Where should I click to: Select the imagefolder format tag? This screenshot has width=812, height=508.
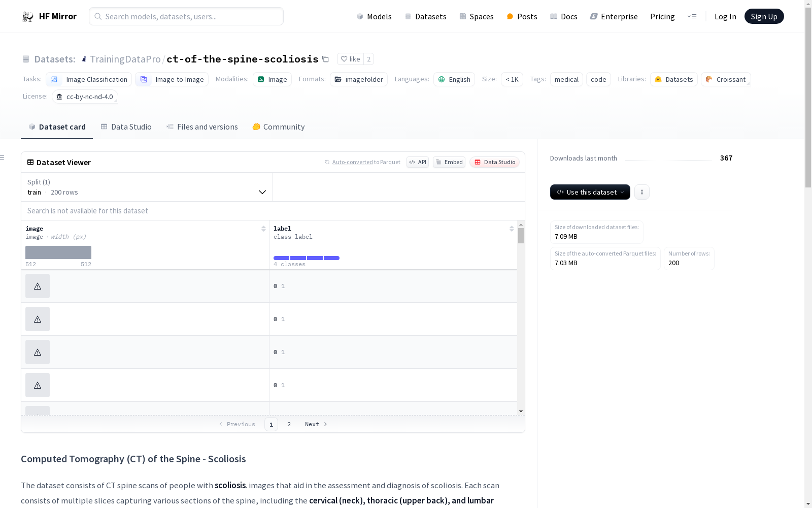358,79
